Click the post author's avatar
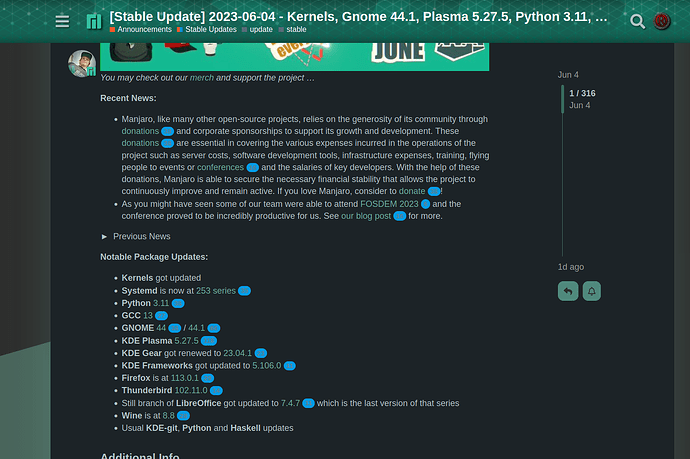 (x=81, y=63)
